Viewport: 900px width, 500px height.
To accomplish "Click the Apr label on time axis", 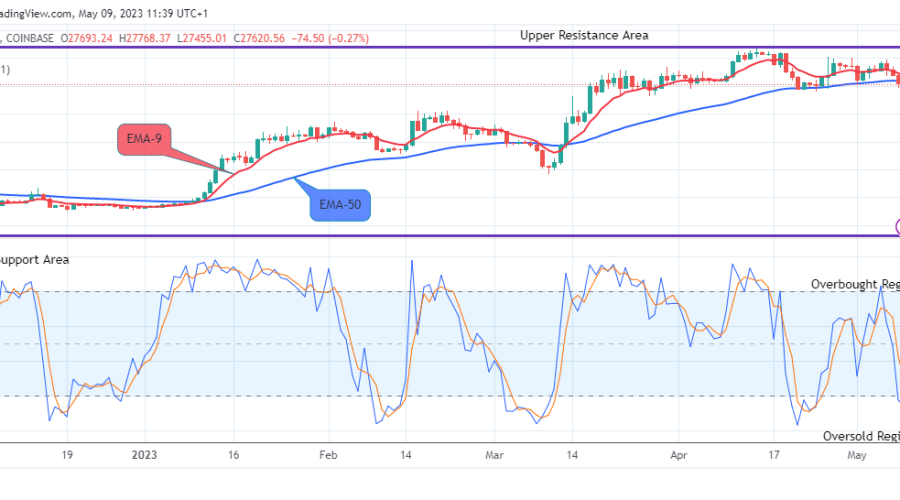I will click(678, 453).
